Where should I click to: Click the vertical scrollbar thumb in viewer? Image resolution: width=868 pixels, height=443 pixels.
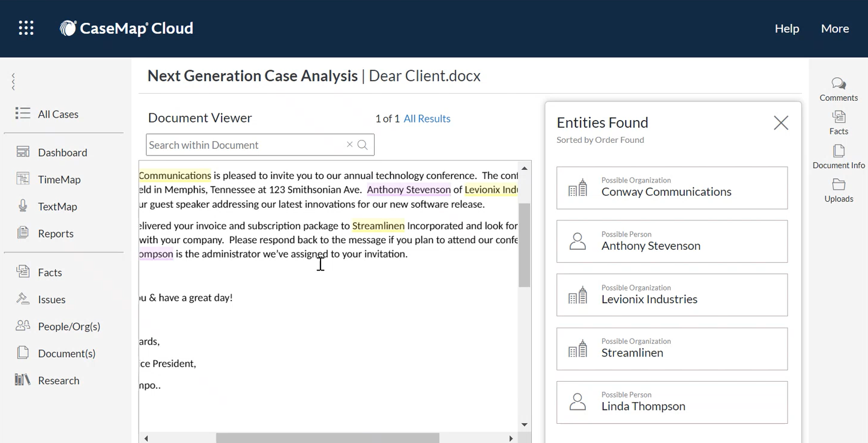pos(525,245)
